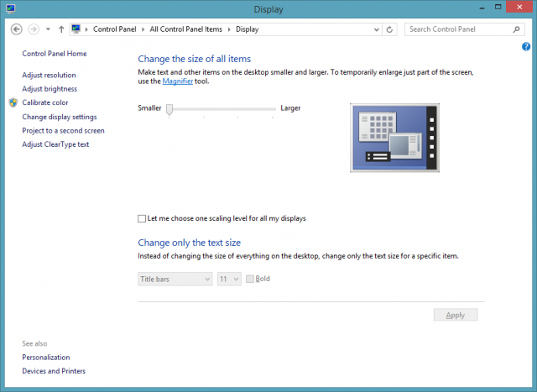Click the 'See also' label
Viewport: 537px width, 392px height.
tap(34, 343)
